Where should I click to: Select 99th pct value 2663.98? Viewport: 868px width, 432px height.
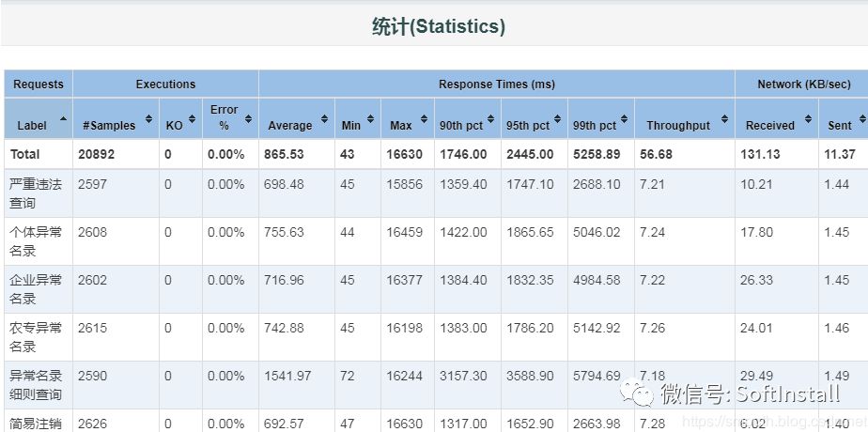pos(597,424)
